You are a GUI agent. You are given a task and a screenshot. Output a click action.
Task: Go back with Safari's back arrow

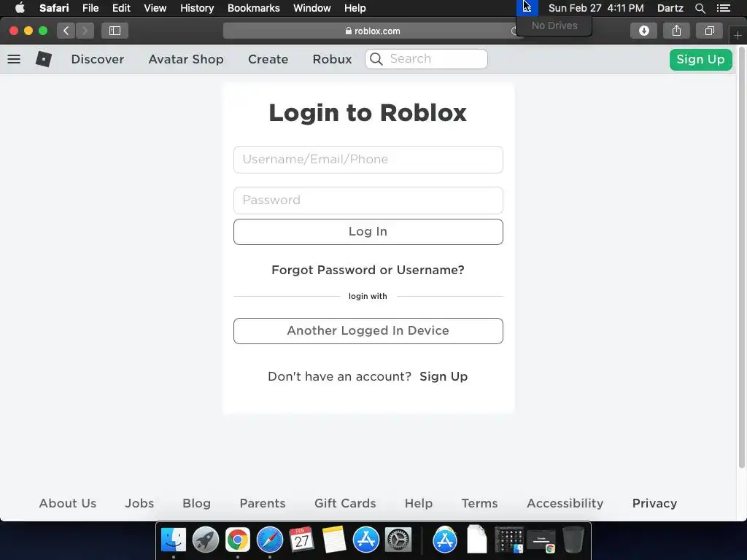click(66, 31)
